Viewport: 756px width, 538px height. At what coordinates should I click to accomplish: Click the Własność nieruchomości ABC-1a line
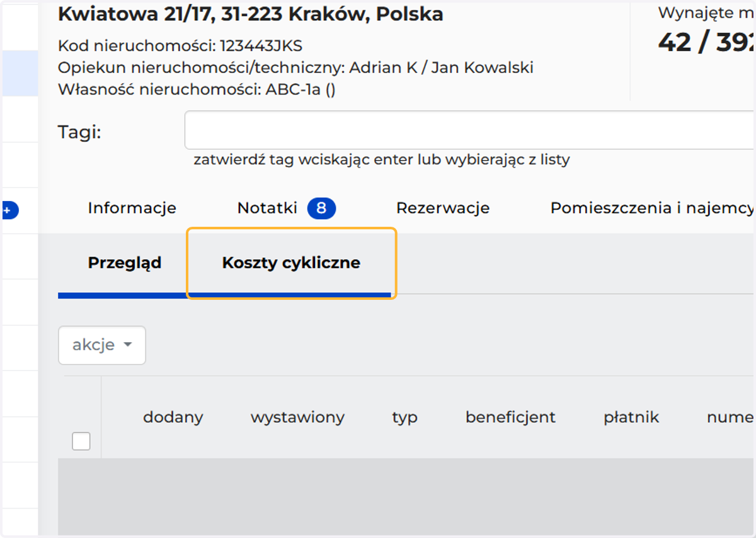(197, 89)
